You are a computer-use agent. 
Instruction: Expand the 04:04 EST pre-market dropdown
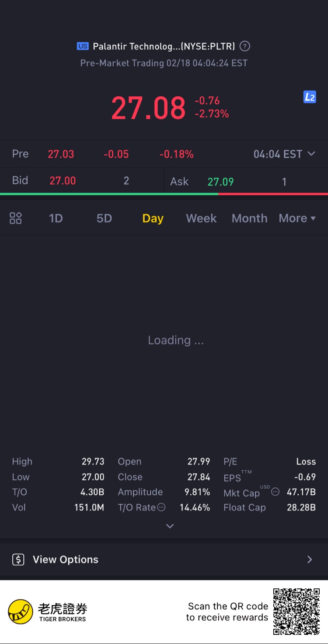tap(284, 154)
